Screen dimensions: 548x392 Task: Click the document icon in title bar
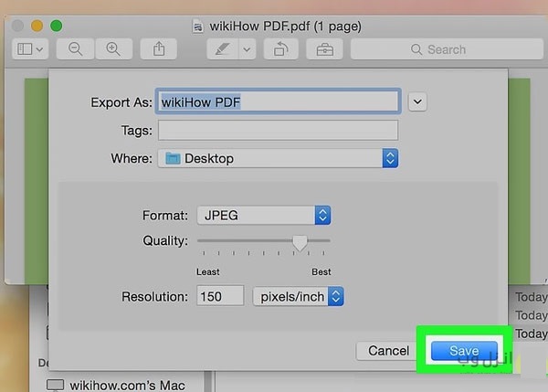coord(196,26)
